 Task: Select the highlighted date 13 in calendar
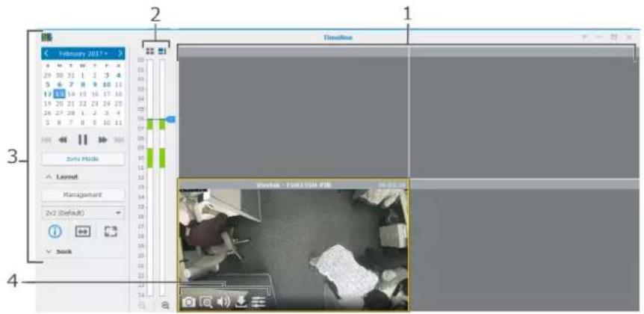pyautogui.click(x=60, y=94)
